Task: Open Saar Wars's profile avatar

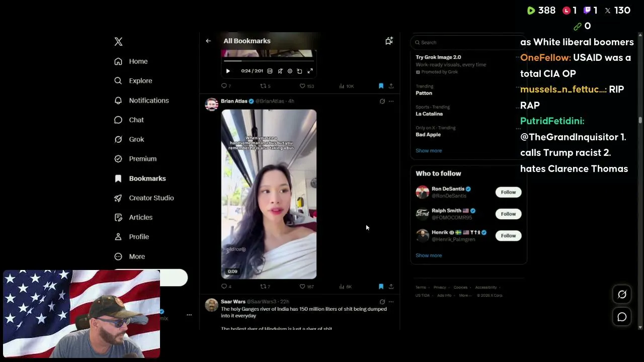Action: click(212, 305)
